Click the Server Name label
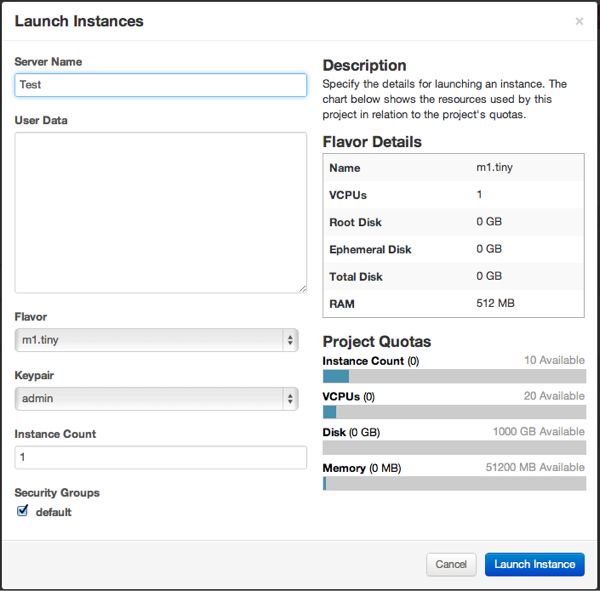This screenshot has width=600, height=591. coord(48,62)
